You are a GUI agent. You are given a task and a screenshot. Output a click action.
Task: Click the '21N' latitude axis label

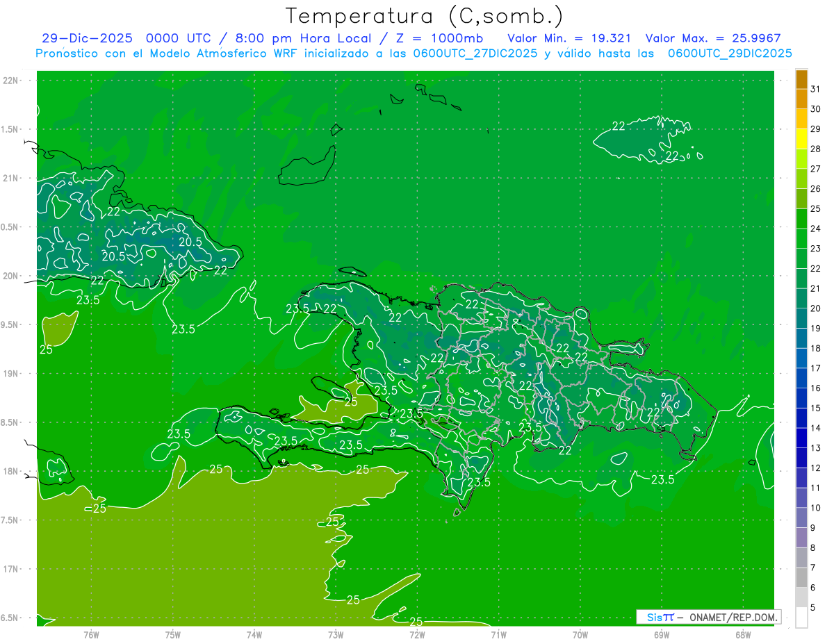coord(11,179)
